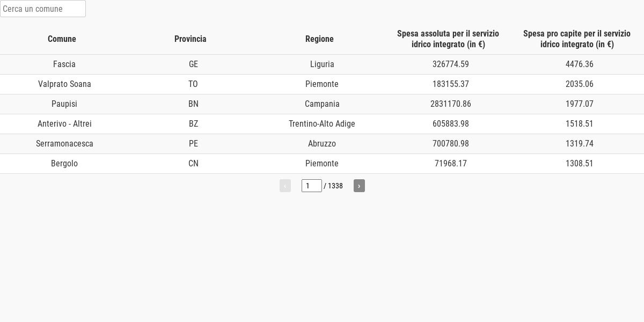Sort by the Provincia column header
Image resolution: width=644 pixels, height=322 pixels.
tap(191, 39)
